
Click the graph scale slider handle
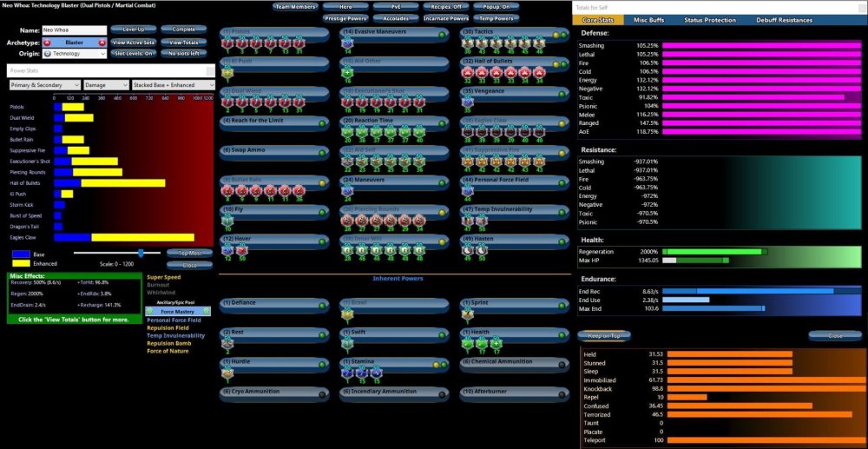coord(141,253)
